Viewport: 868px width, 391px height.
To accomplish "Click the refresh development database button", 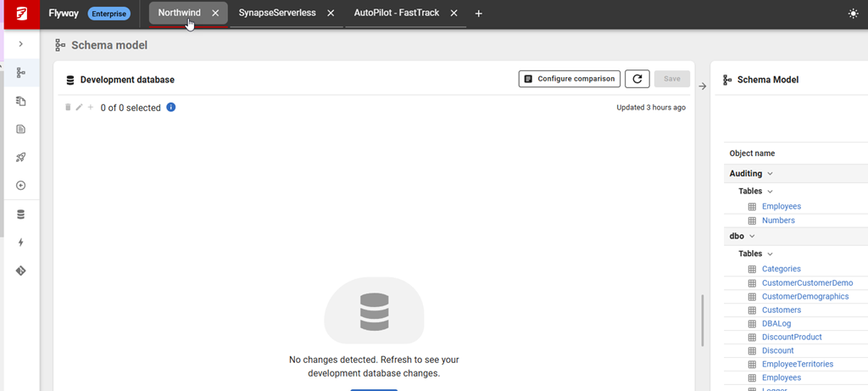I will coord(637,79).
